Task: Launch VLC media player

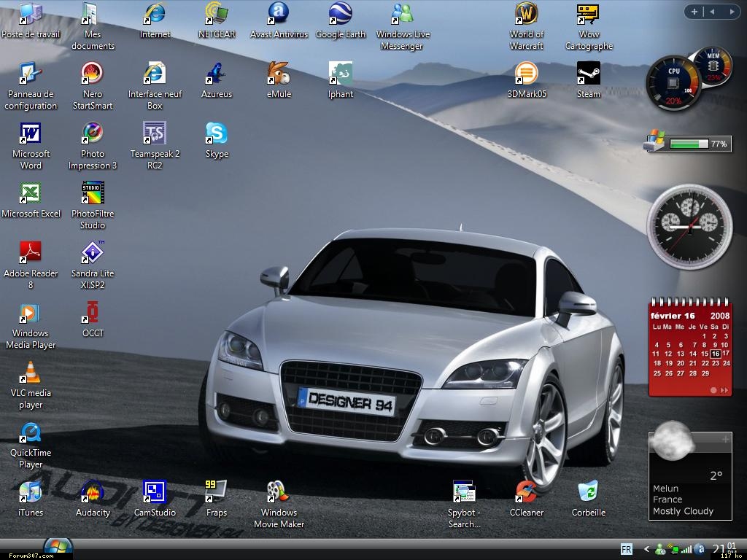Action: click(x=31, y=373)
